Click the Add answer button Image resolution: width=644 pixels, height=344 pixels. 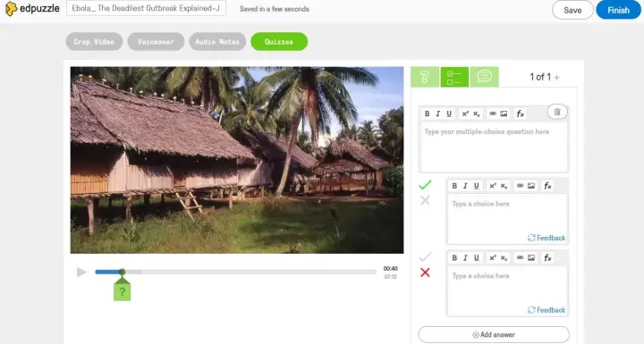point(494,334)
